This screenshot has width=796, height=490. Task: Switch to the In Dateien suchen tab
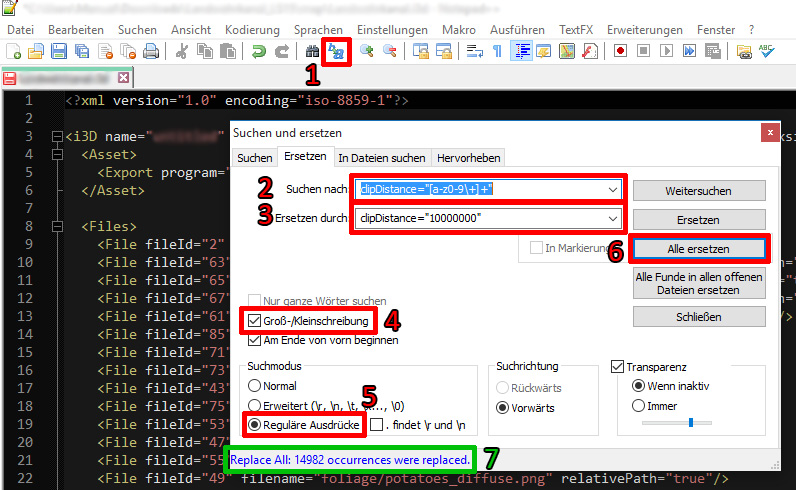coord(380,157)
